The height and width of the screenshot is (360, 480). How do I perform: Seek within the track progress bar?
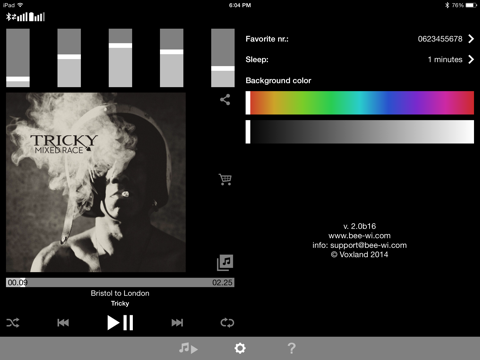coord(120,282)
